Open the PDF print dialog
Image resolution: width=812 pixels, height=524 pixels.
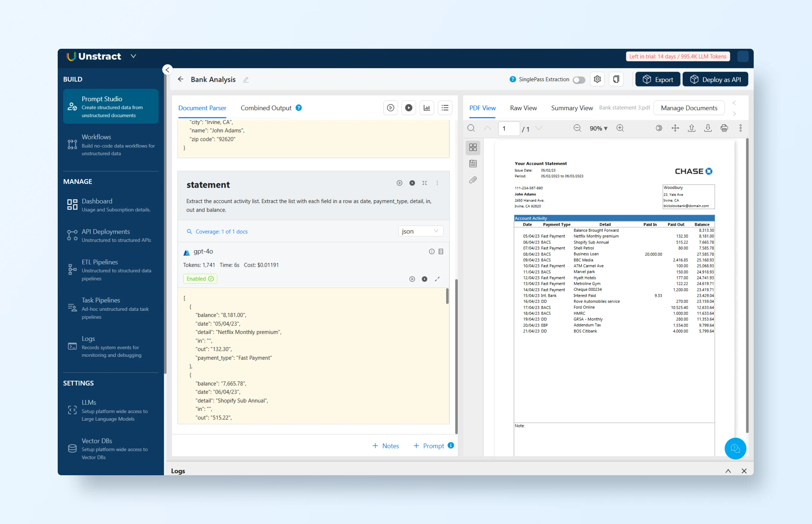tap(724, 128)
